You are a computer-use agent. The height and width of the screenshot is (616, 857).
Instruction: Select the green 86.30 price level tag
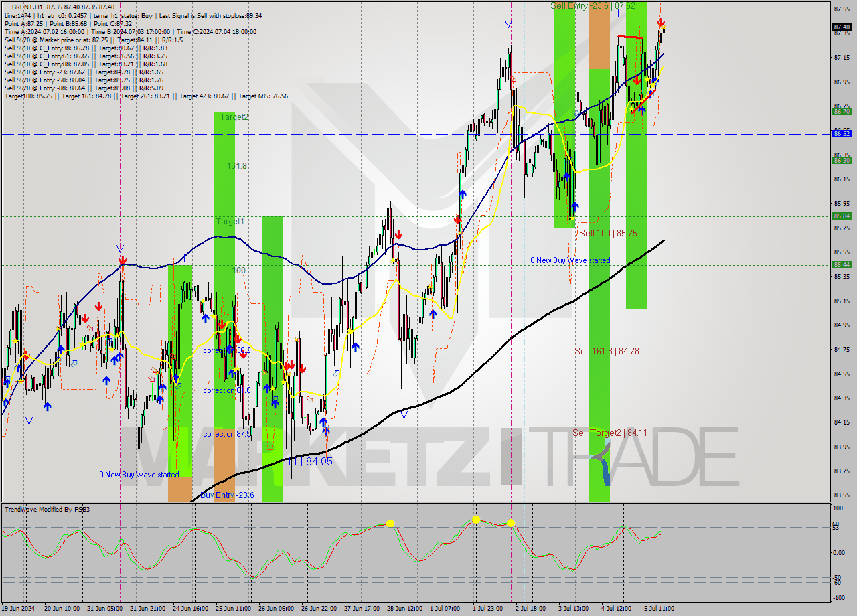coord(842,160)
